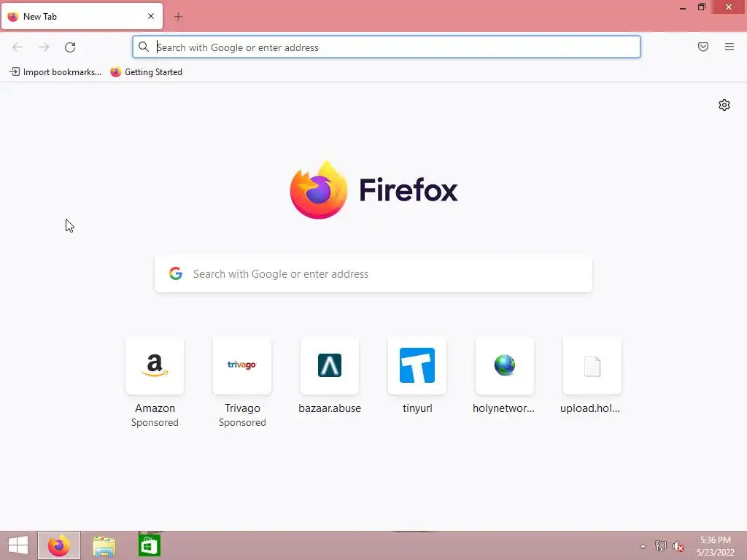The width and height of the screenshot is (747, 560).
Task: Click Firefox icon in the taskbar
Action: pyautogui.click(x=59, y=545)
